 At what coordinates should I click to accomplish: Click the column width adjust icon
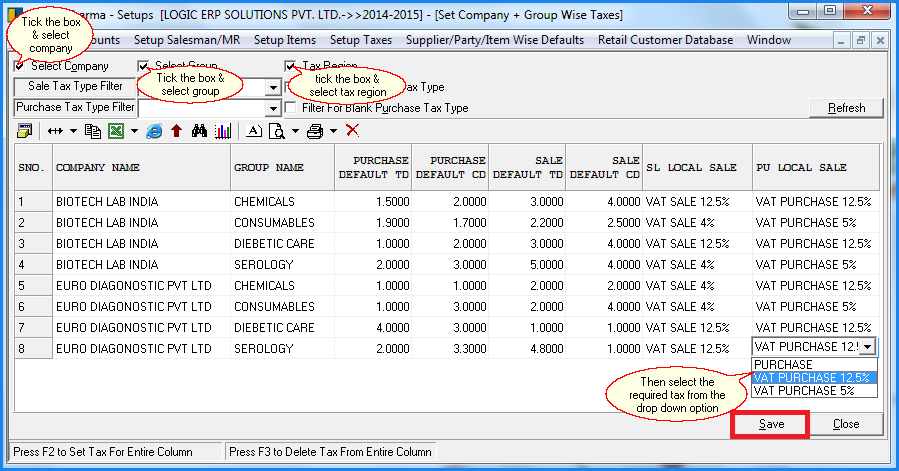[x=55, y=131]
